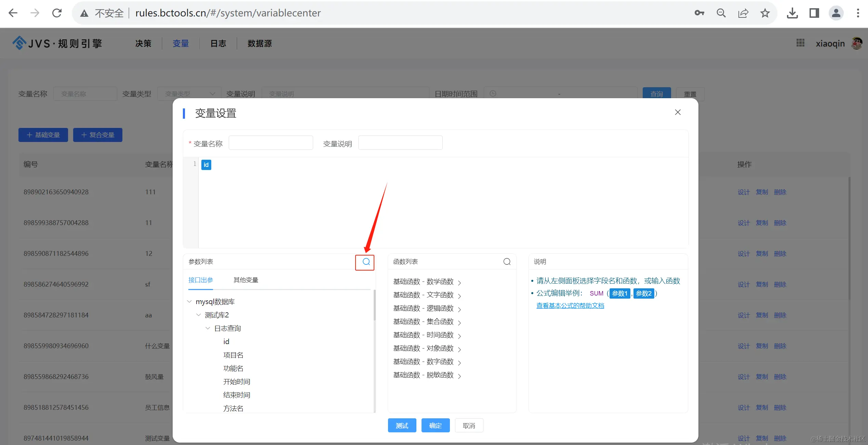This screenshot has height=445, width=868.
Task: Open 查看基本公式的帮助文档 link
Action: click(570, 305)
